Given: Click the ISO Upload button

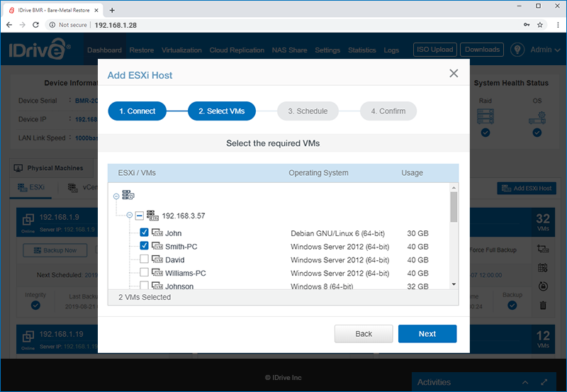Looking at the screenshot, I should click(x=434, y=50).
